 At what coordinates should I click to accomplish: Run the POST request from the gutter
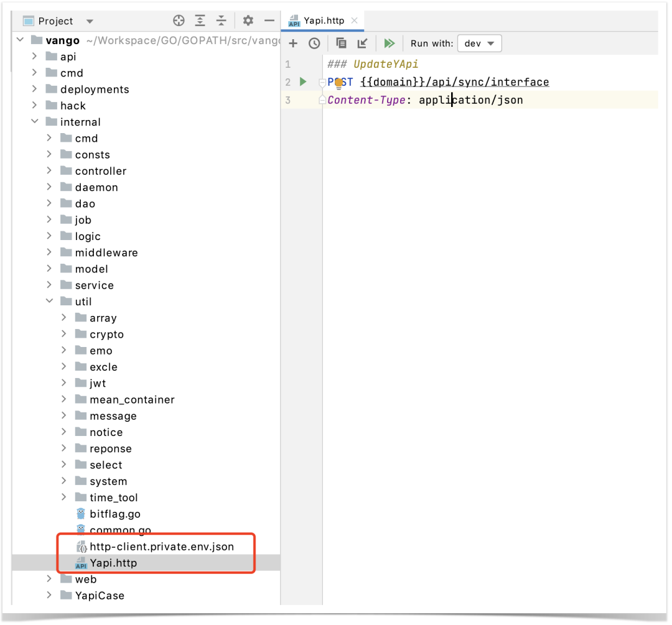click(303, 81)
